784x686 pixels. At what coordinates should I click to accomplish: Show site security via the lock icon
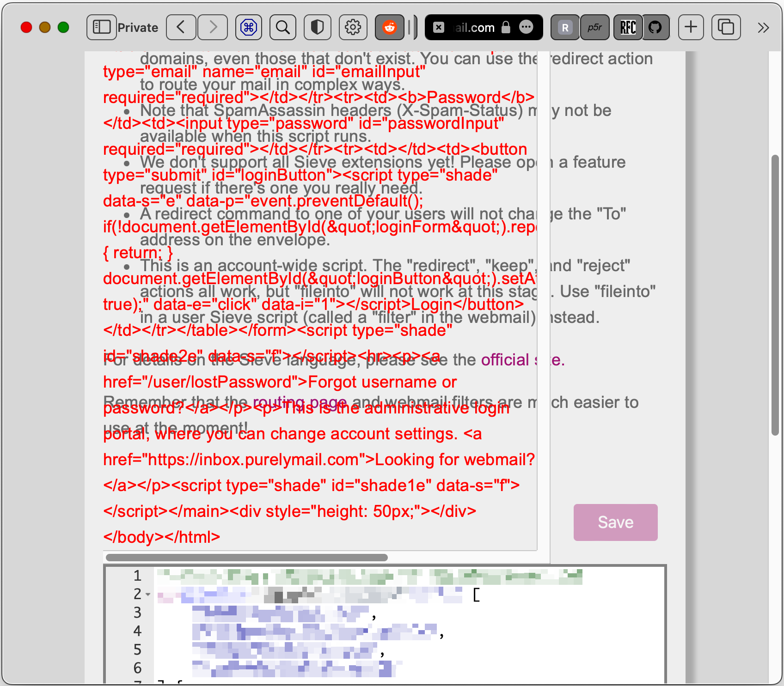click(x=506, y=27)
